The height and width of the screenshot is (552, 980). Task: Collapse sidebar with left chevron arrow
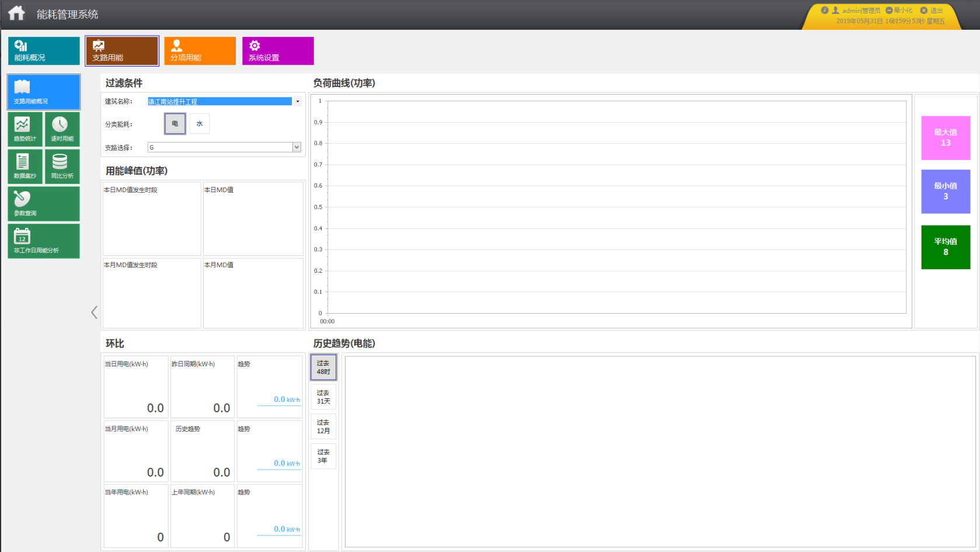click(94, 312)
